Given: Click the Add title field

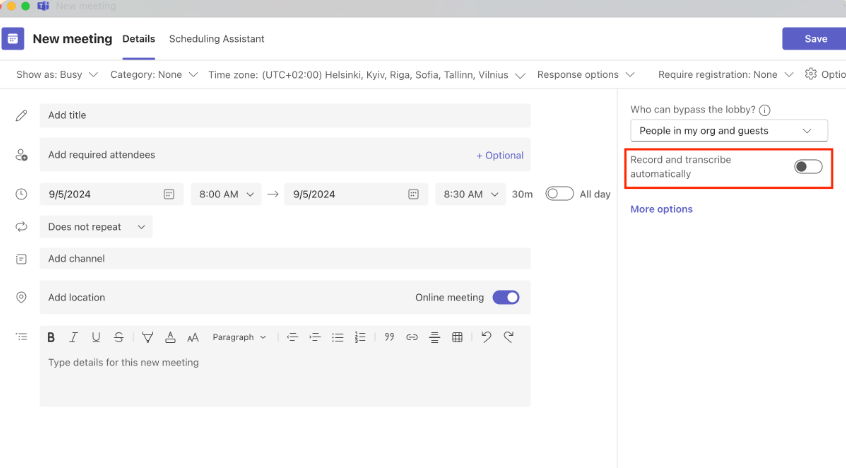Looking at the screenshot, I should click(285, 116).
